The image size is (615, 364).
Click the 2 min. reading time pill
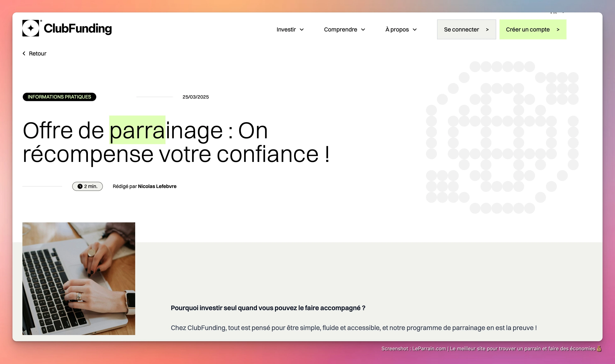pos(87,186)
